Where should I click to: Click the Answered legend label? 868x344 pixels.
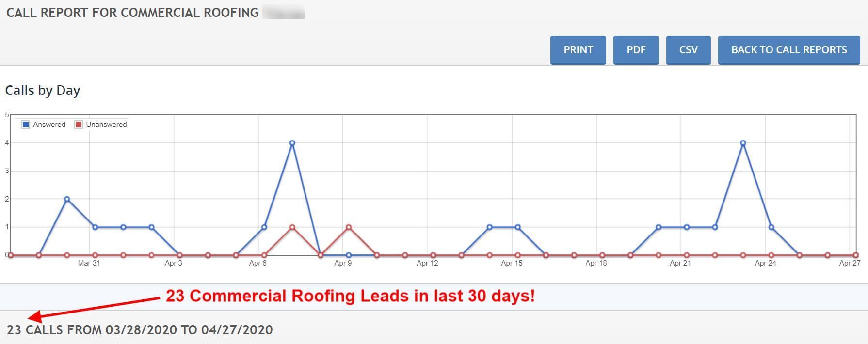49,125
